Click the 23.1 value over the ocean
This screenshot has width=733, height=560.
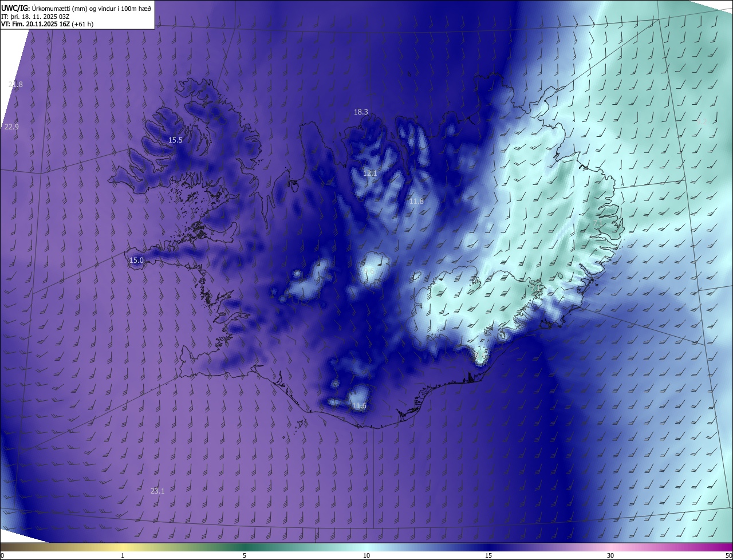click(x=157, y=491)
